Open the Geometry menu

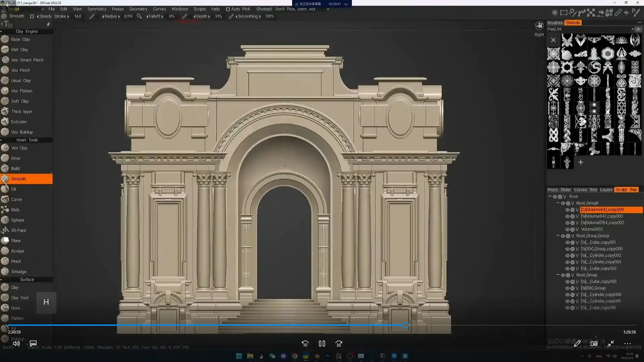[138, 9]
